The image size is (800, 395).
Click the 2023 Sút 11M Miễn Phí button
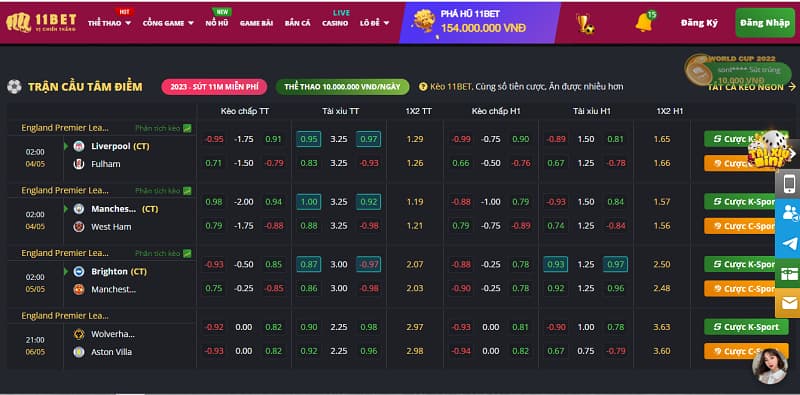[214, 87]
